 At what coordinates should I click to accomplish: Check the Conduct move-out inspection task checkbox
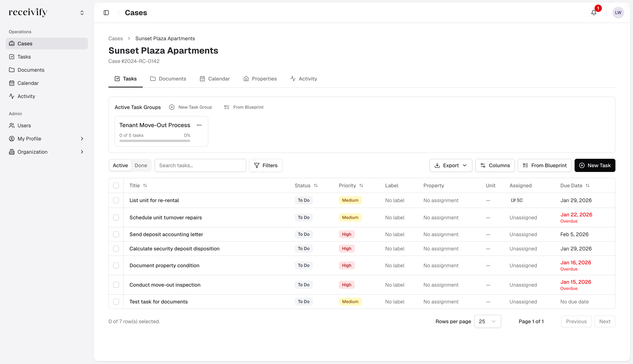tap(116, 285)
